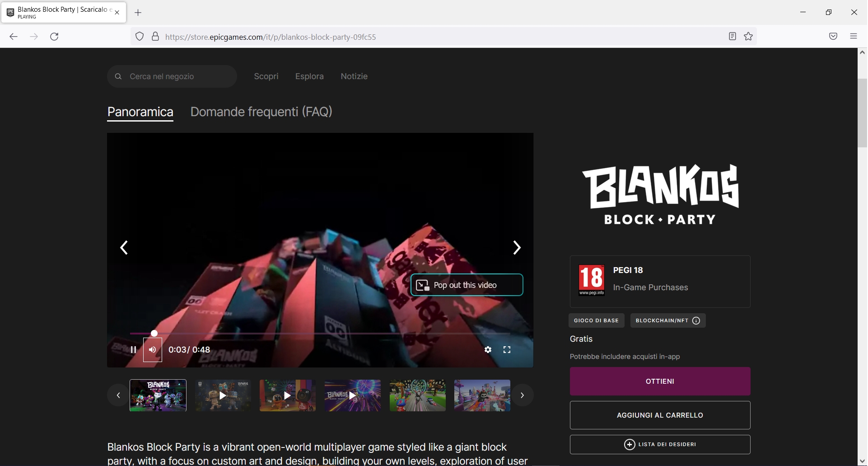Pop out the video player
The image size is (868, 466).
467,285
